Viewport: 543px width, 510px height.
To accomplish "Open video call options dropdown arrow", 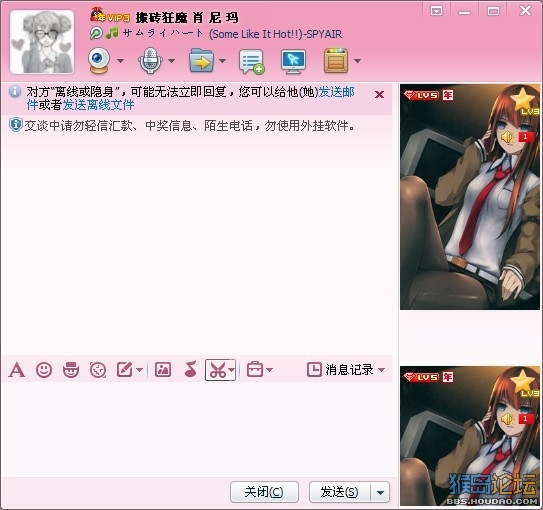I will (120, 61).
